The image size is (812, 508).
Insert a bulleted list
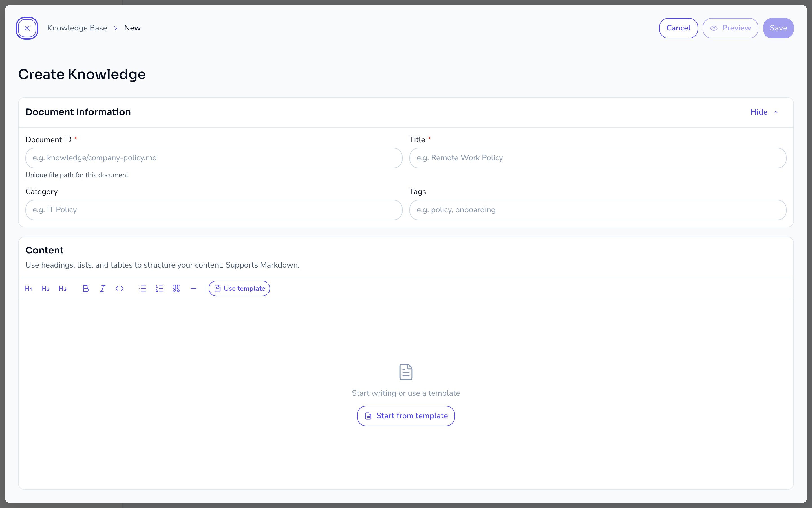coord(143,289)
